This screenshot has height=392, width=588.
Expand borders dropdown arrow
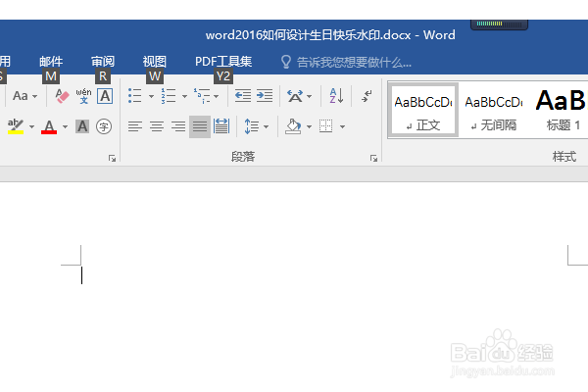tap(342, 126)
